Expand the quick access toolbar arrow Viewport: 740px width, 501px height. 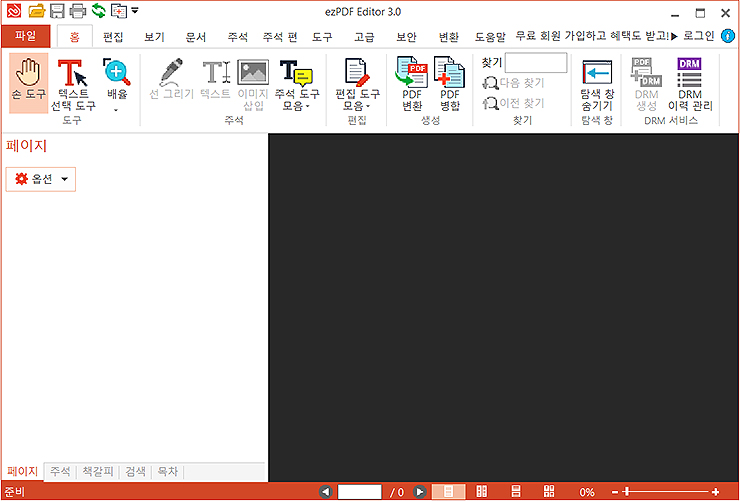pos(135,10)
